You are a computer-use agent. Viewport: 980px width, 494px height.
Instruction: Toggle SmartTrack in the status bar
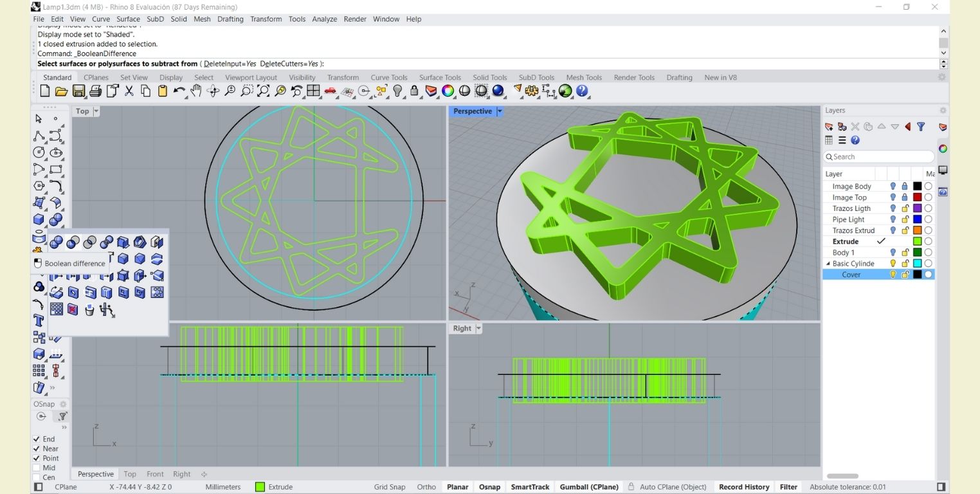tap(530, 487)
